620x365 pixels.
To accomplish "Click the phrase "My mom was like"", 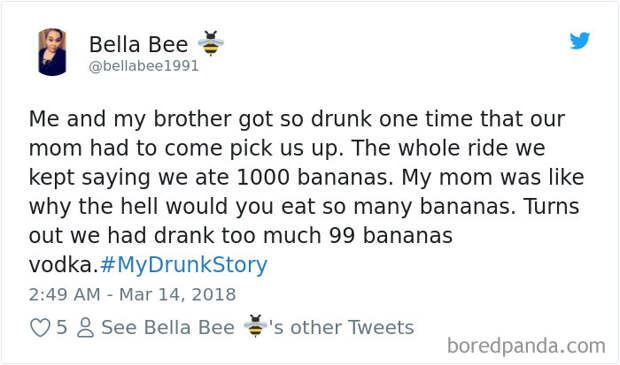I will (x=493, y=177).
